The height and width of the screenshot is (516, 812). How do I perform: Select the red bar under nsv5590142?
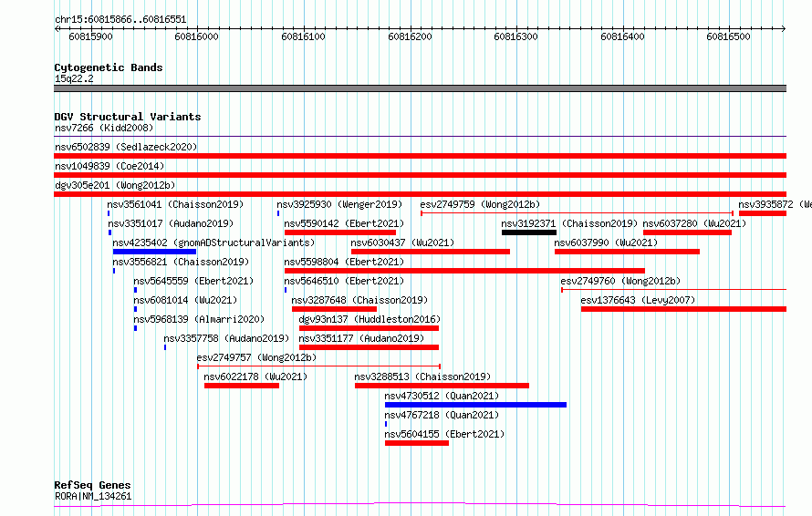(340, 232)
